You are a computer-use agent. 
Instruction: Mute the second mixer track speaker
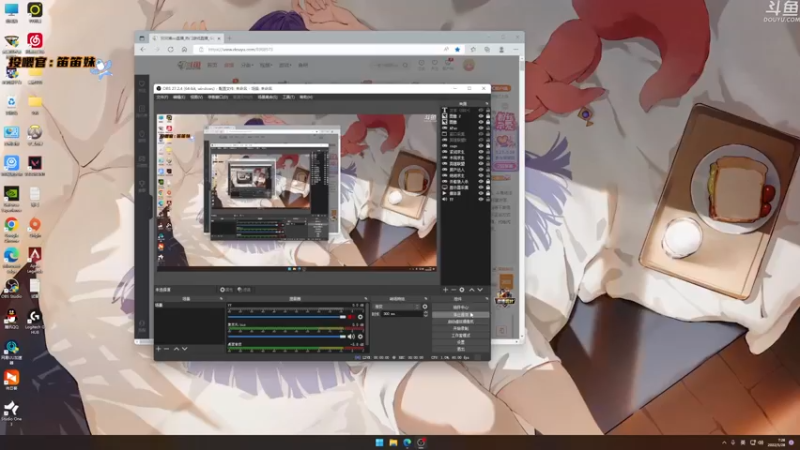[x=351, y=337]
